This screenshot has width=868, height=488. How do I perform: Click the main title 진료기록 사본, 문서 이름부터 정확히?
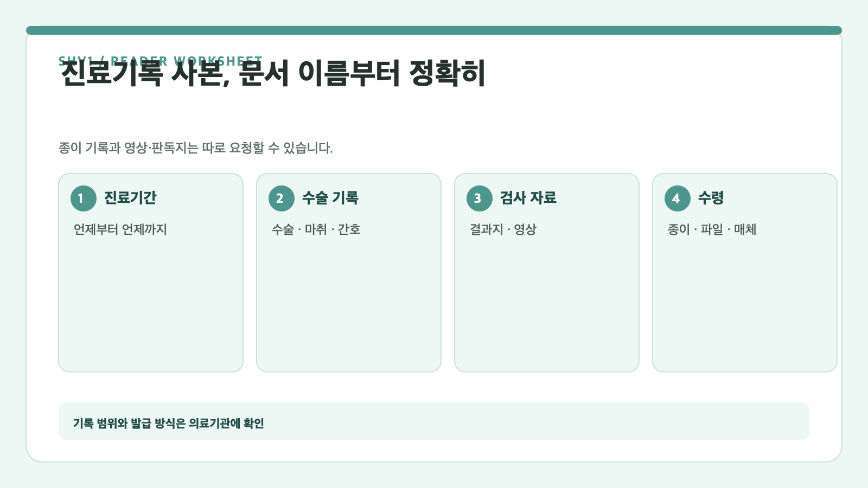[x=273, y=74]
